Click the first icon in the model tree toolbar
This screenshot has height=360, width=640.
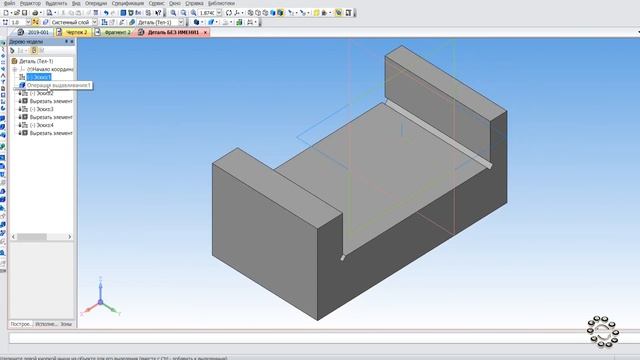(x=12, y=51)
